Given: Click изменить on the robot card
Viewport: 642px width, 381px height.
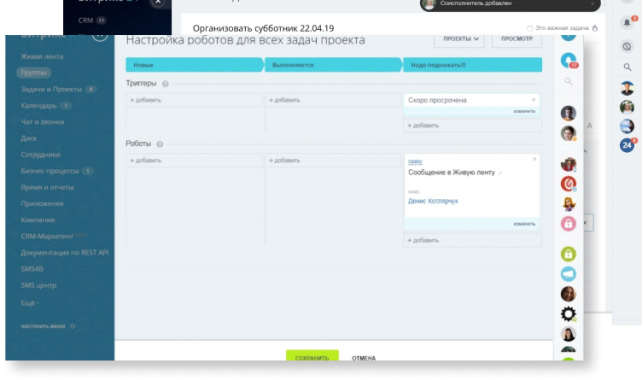Looking at the screenshot, I should point(524,224).
